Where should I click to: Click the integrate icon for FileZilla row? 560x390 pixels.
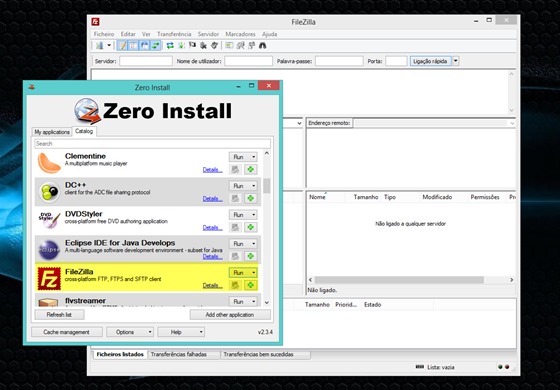coord(235,285)
